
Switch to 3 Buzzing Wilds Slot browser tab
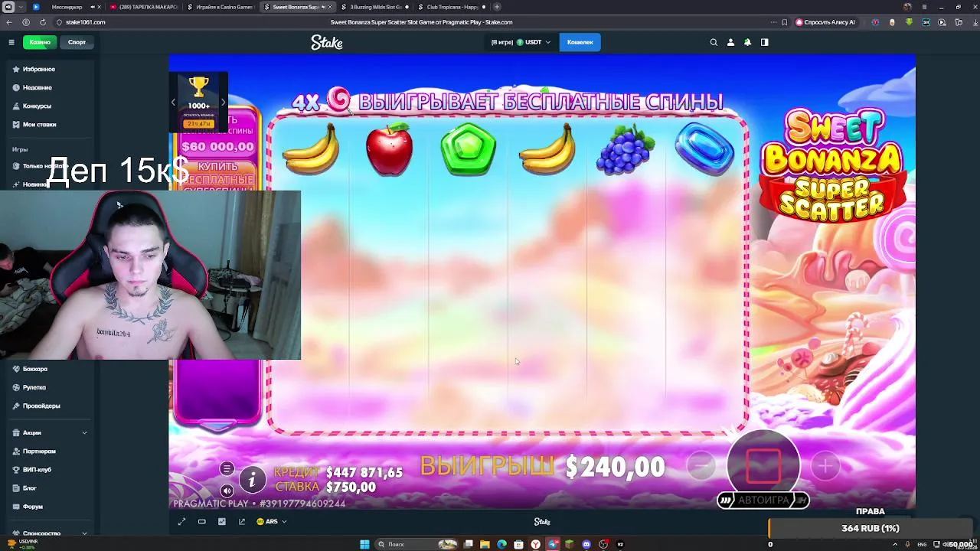click(375, 7)
